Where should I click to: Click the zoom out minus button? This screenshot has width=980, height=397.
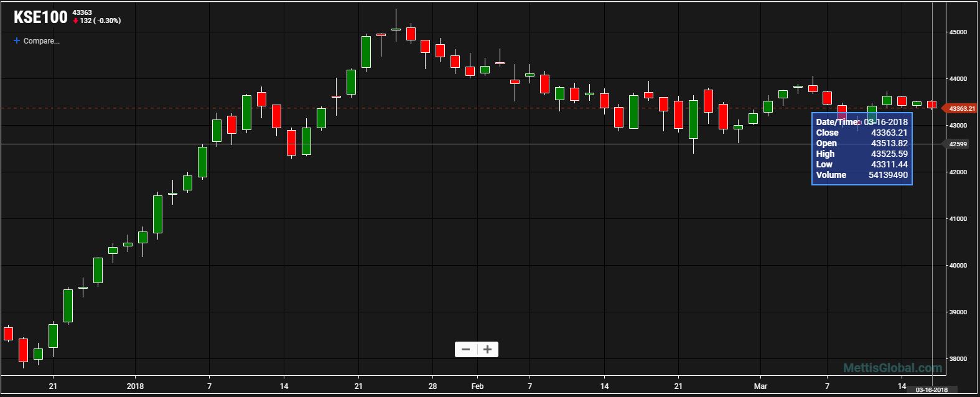pyautogui.click(x=465, y=350)
